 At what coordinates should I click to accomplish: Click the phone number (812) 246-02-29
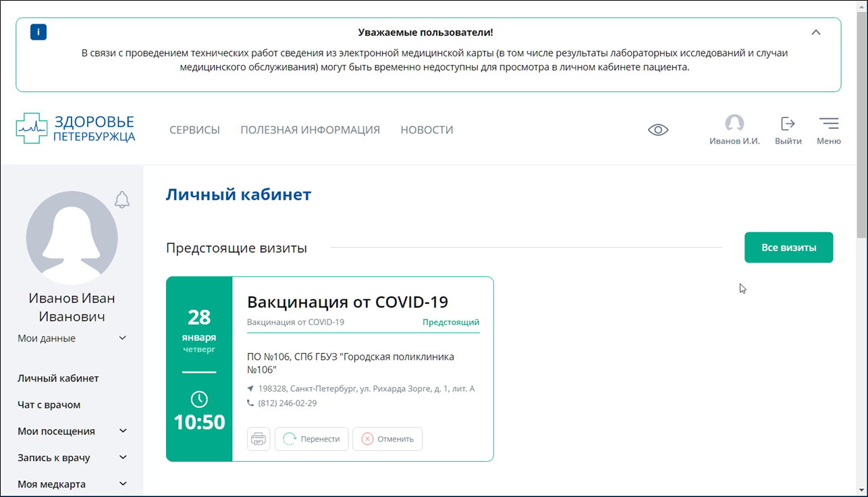(288, 403)
